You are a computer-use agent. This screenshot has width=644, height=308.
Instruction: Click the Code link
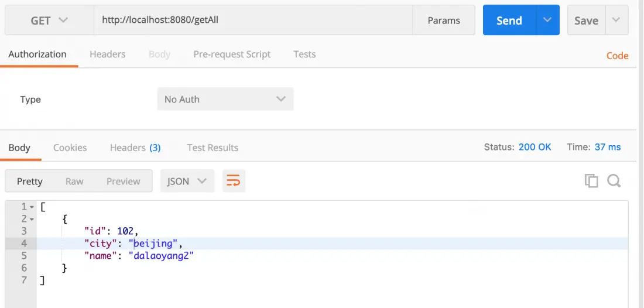pyautogui.click(x=617, y=56)
